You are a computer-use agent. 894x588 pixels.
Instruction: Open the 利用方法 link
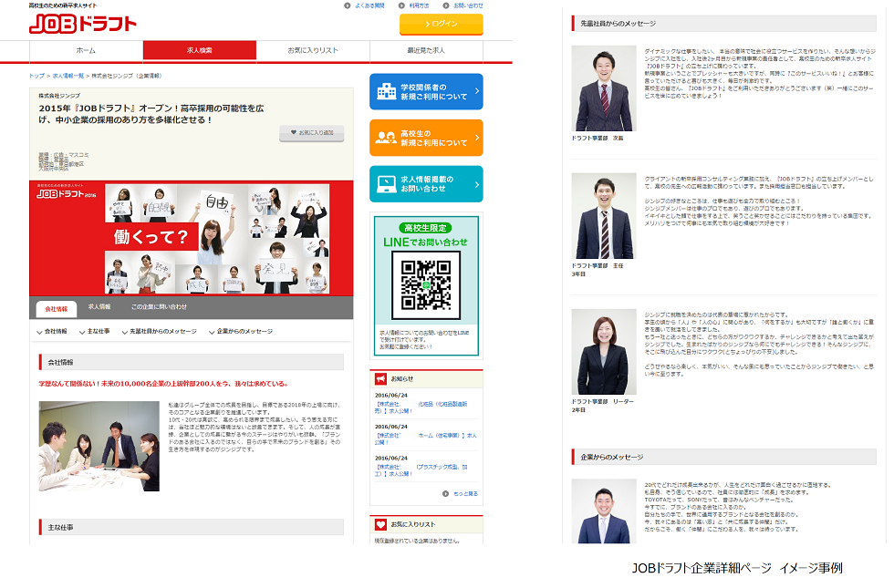tap(419, 5)
